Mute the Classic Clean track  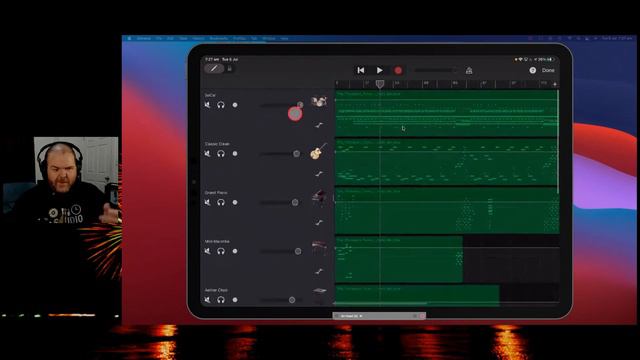(x=207, y=153)
